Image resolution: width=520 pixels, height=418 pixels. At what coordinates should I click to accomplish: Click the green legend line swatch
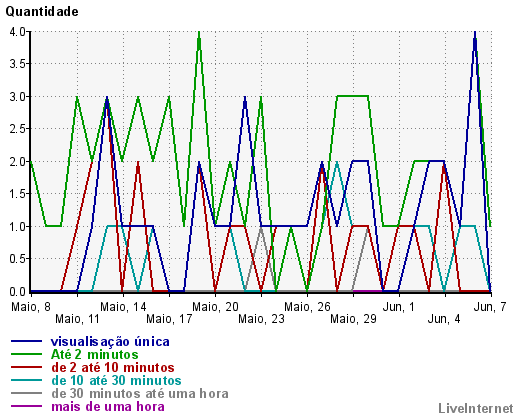[x=27, y=354]
